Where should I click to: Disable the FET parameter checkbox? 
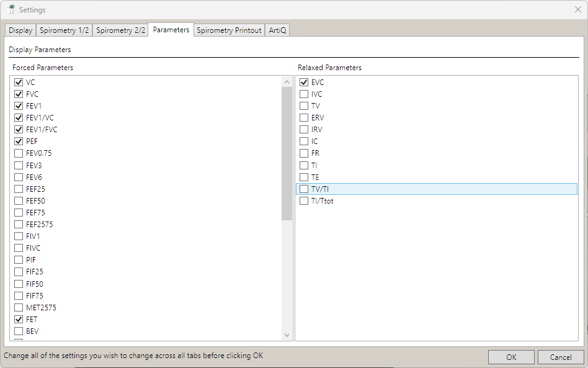coord(19,320)
